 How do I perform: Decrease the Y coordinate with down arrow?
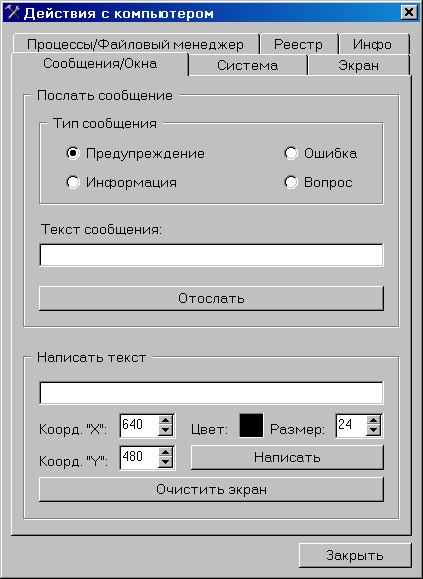click(165, 462)
